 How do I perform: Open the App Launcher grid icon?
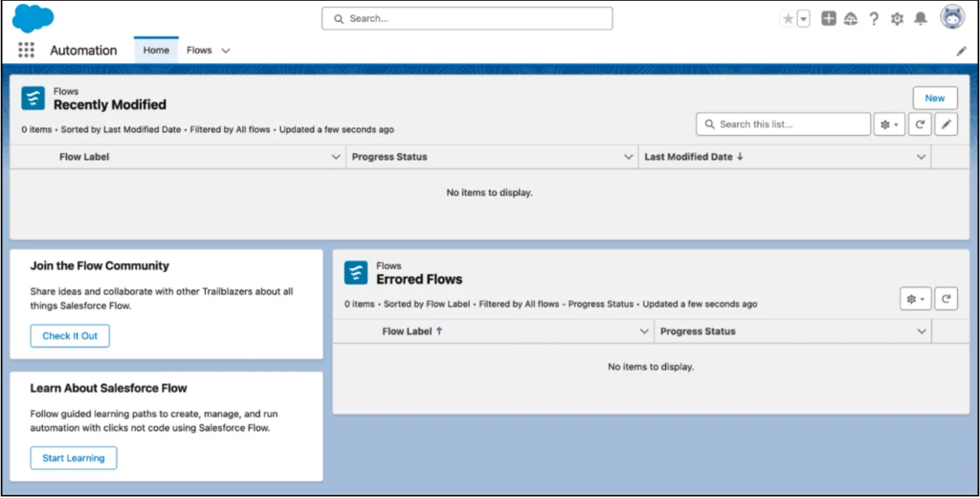coord(26,50)
